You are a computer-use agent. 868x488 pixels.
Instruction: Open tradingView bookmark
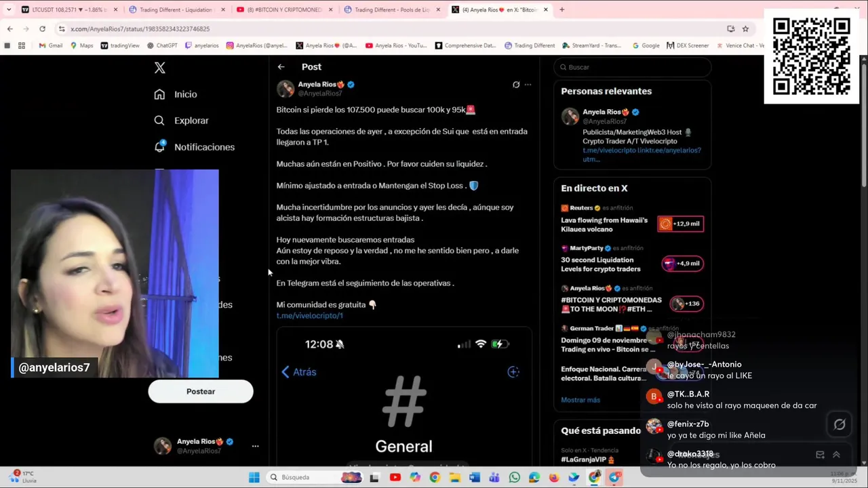120,45
